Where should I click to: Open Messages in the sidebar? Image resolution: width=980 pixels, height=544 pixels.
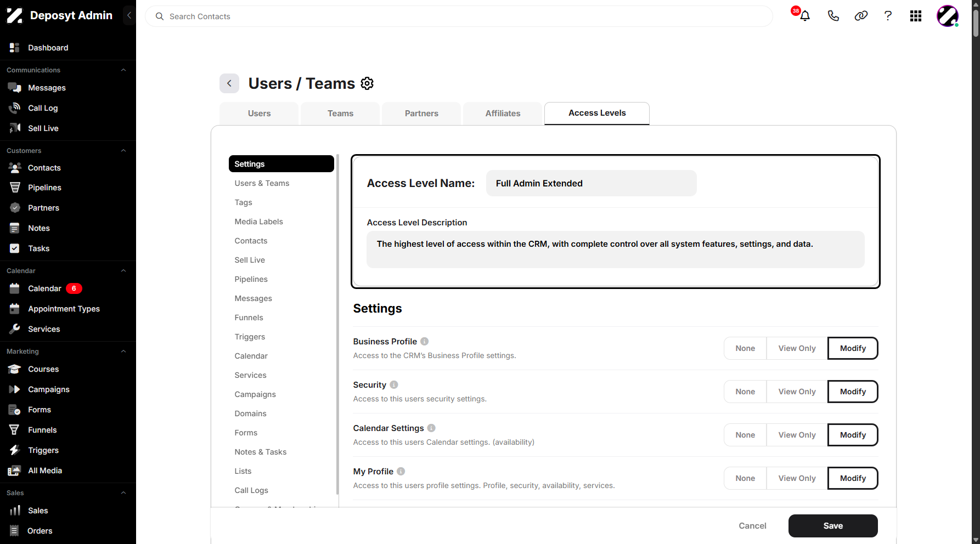click(47, 88)
